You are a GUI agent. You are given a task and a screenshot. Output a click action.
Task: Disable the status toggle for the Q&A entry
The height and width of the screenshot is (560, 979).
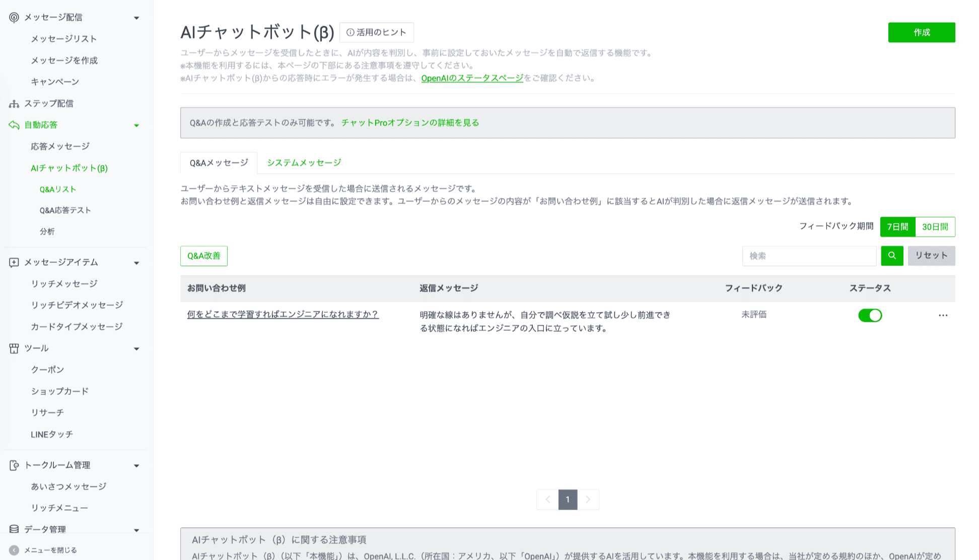(870, 315)
